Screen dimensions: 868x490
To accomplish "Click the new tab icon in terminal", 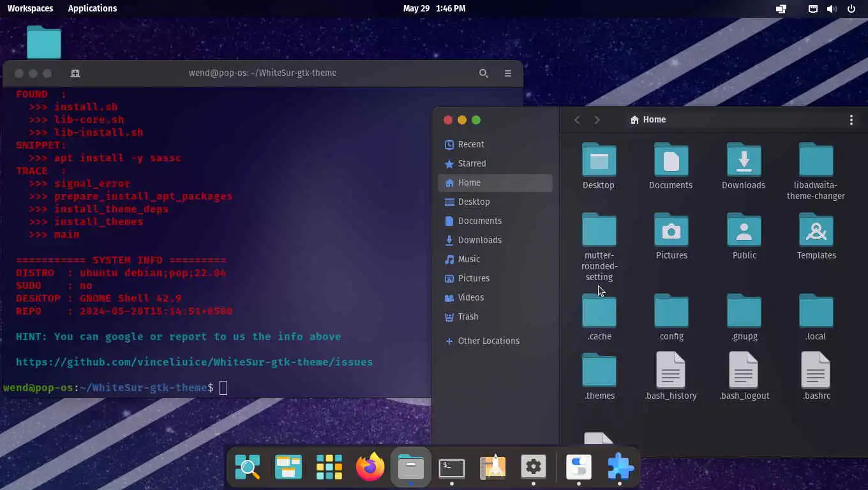I will coord(75,73).
